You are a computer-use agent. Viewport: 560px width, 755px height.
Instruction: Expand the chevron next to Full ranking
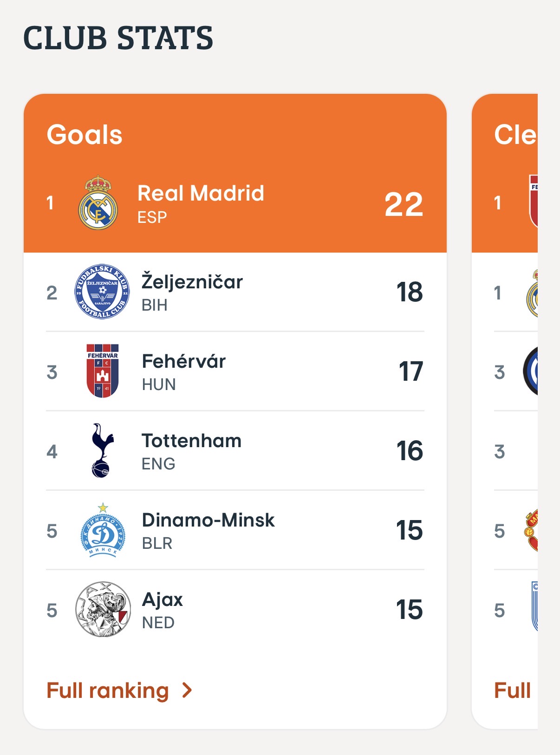tap(187, 690)
